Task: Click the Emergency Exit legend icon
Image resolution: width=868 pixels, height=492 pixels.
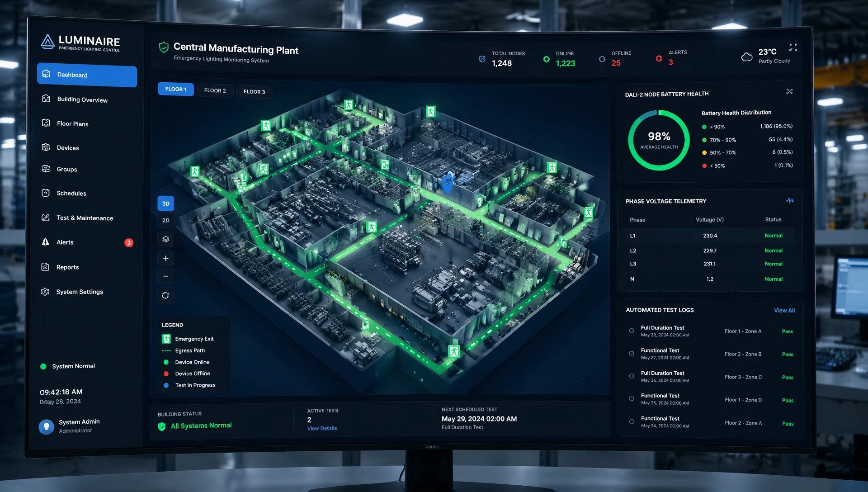Action: [166, 339]
